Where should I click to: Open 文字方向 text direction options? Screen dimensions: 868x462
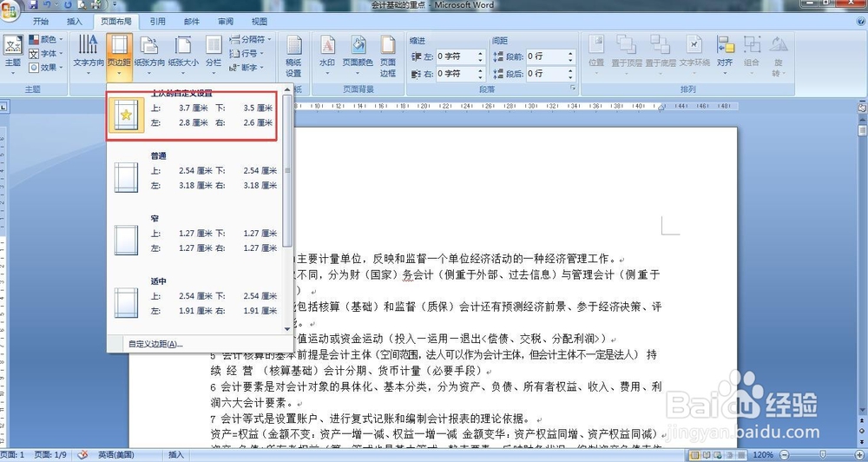click(89, 54)
